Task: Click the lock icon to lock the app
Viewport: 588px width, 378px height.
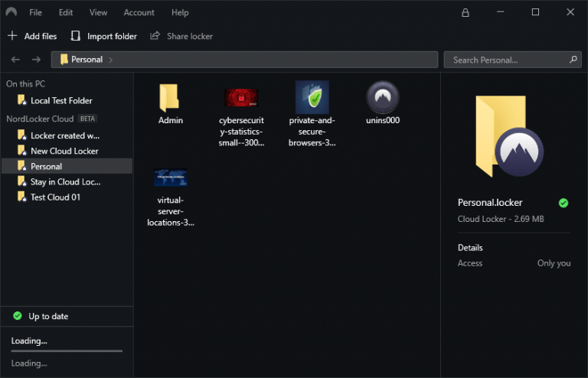Action: [x=465, y=13]
